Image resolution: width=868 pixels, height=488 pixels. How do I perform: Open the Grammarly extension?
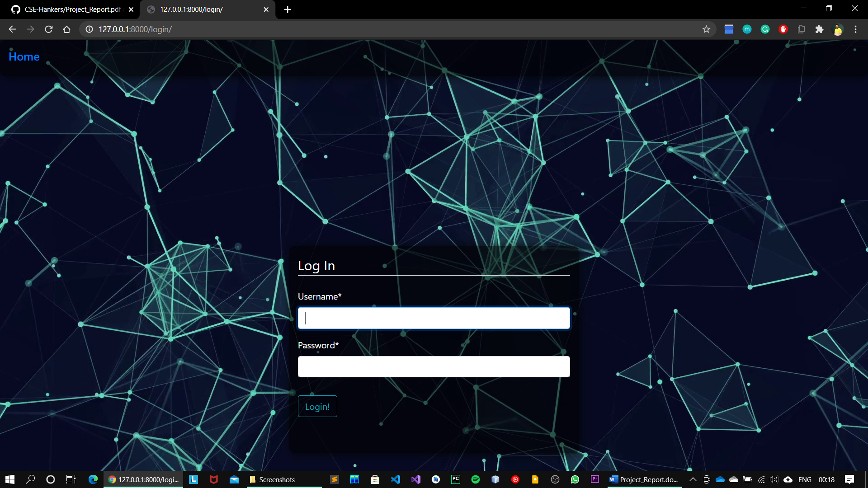click(x=765, y=29)
